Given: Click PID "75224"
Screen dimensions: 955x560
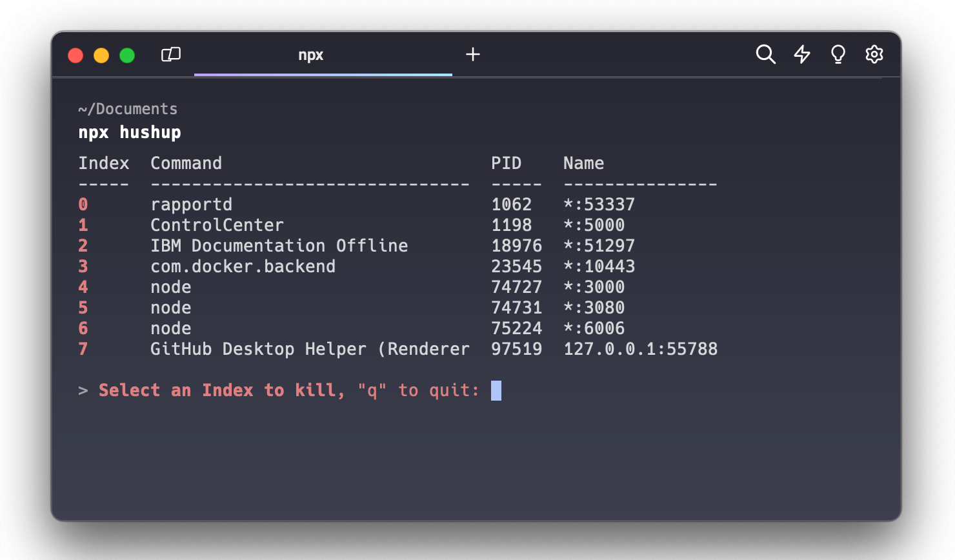Looking at the screenshot, I should coord(517,328).
